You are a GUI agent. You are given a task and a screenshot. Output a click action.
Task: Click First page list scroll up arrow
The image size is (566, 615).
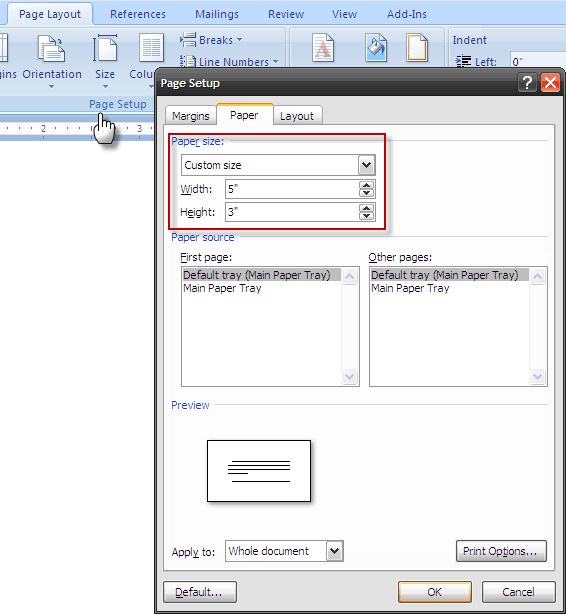coord(349,276)
